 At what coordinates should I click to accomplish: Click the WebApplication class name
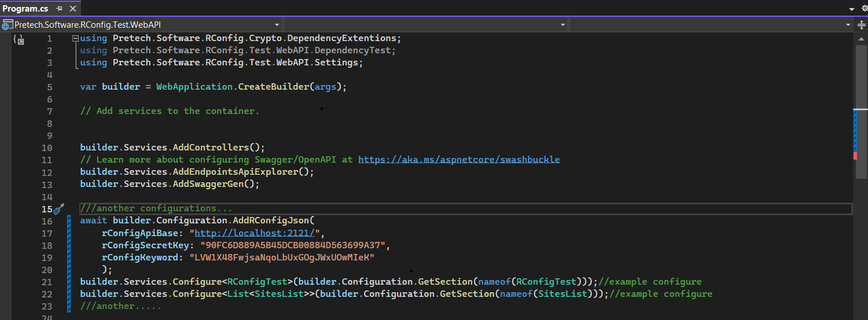click(194, 87)
